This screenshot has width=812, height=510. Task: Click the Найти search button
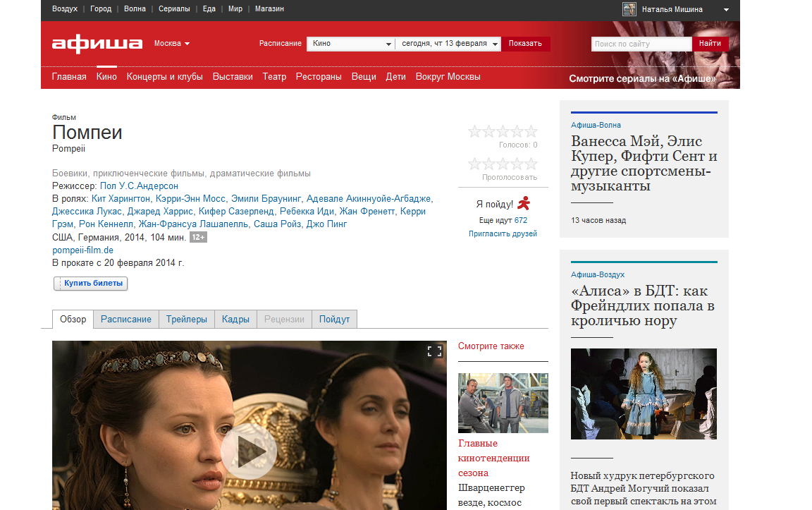point(710,44)
